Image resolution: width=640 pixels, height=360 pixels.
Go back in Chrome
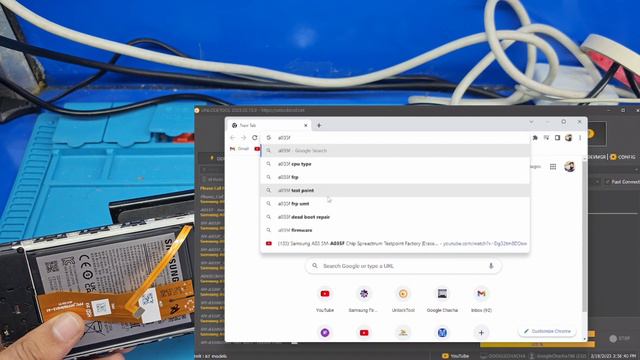pyautogui.click(x=233, y=138)
